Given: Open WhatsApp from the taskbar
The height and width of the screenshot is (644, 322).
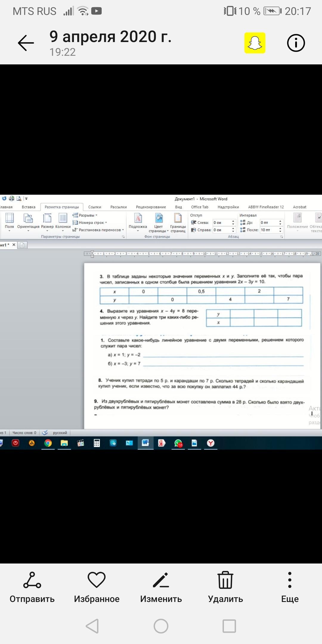Looking at the screenshot, I should (x=178, y=443).
